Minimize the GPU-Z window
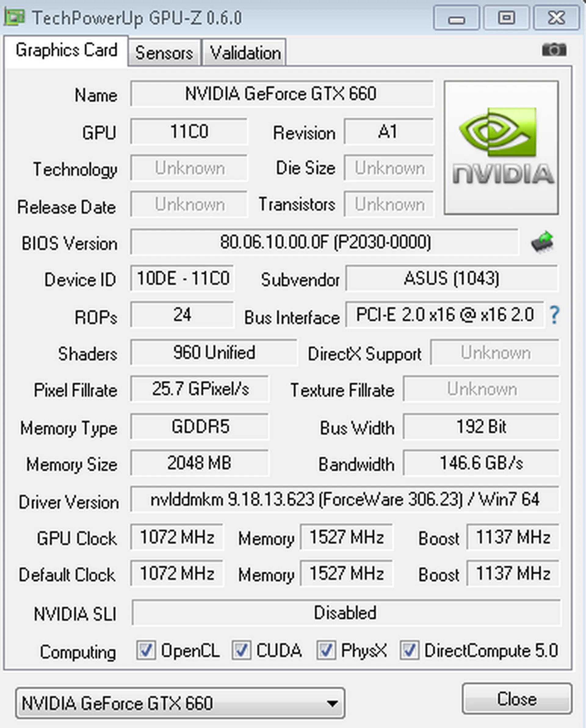Screen dimensions: 586x728 click(457, 18)
